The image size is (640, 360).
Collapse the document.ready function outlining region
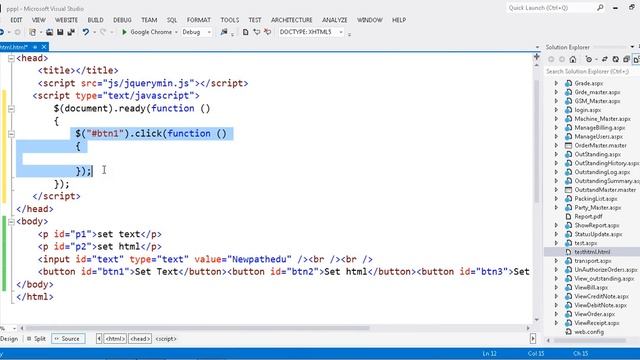click(11, 109)
